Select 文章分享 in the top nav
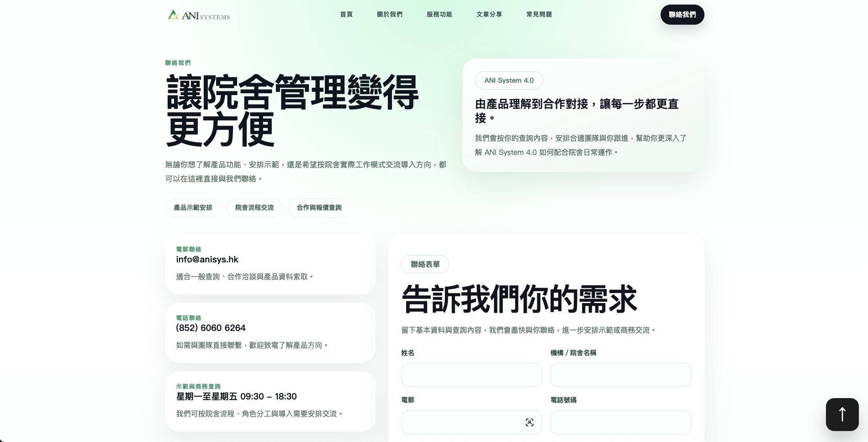This screenshot has height=442, width=868. [x=489, y=15]
